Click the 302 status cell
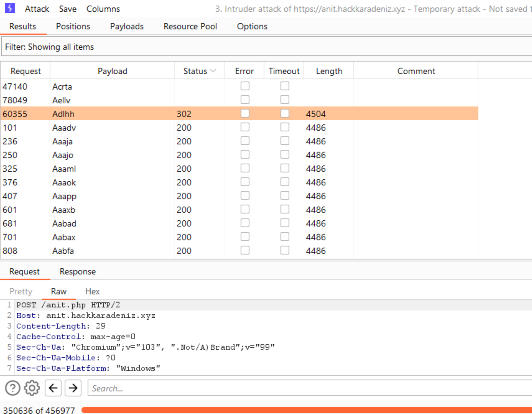Image resolution: width=532 pixels, height=414 pixels. click(184, 114)
